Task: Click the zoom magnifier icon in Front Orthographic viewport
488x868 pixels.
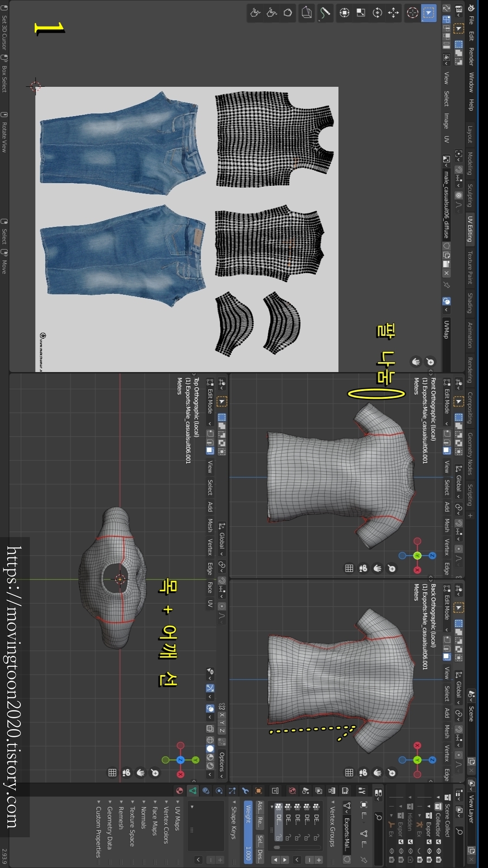Action: 392,568
